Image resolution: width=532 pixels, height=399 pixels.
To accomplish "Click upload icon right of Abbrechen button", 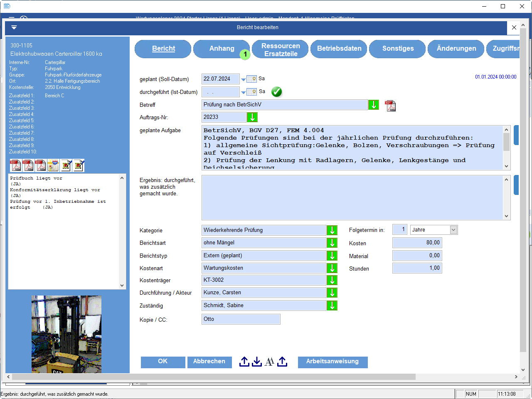I will [x=244, y=362].
